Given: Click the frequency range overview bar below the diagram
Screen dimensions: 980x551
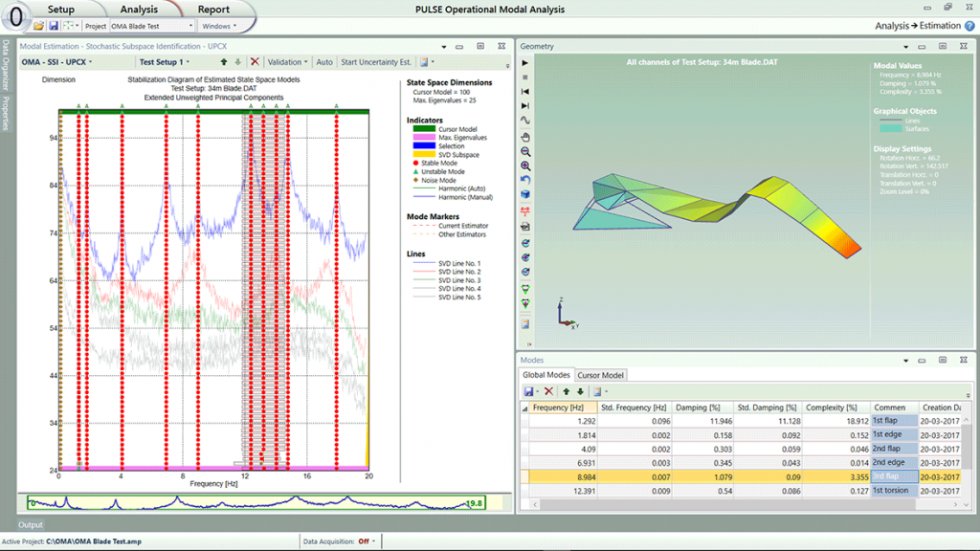Looking at the screenshot, I should 256,502.
